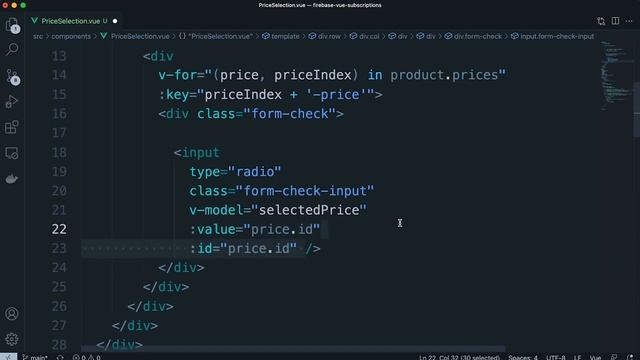
Task: Open the Manage gear icon
Action: (x=12, y=339)
